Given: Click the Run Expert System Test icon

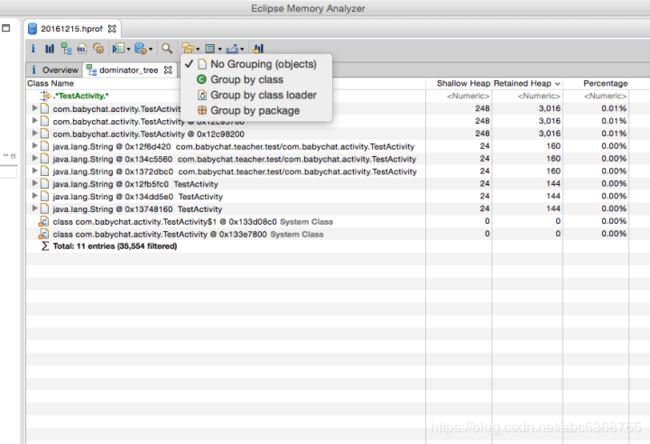Looking at the screenshot, I should pos(118,49).
